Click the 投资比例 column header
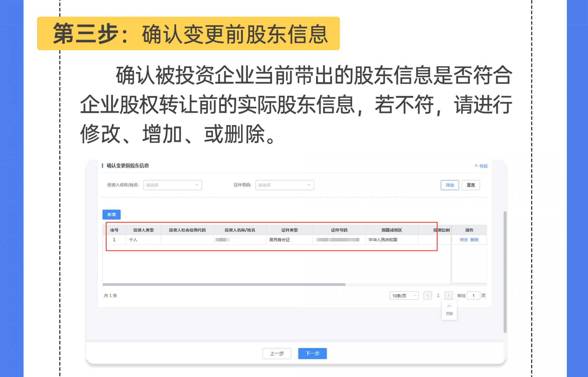588x377 pixels. click(x=441, y=230)
